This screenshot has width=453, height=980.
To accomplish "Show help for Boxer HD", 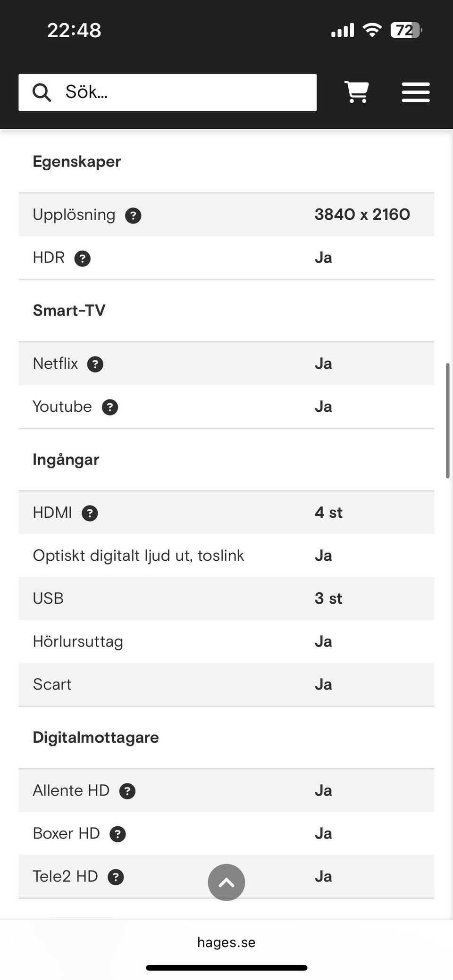I will point(117,834).
